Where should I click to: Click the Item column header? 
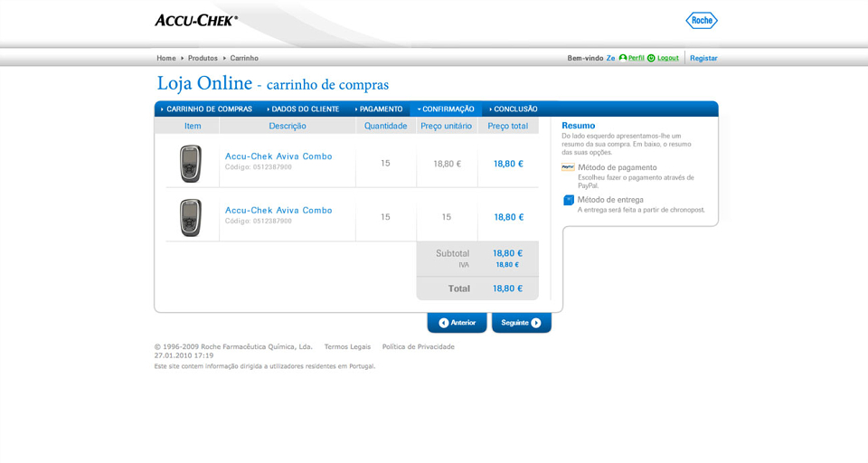pyautogui.click(x=193, y=126)
